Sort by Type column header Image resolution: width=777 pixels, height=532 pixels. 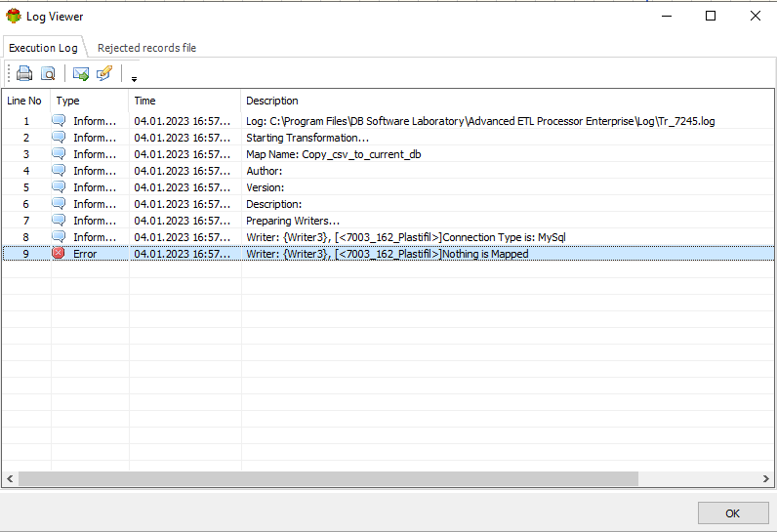click(89, 101)
